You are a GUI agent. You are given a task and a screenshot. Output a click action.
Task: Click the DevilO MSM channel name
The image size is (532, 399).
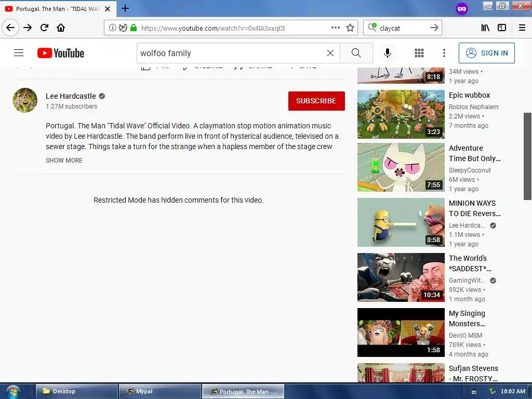(x=465, y=336)
